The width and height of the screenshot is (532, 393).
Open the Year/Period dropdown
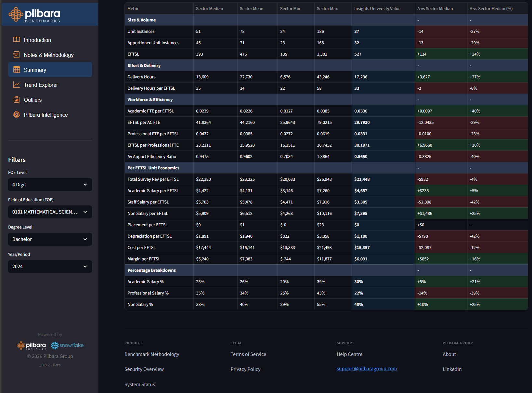pyautogui.click(x=50, y=267)
